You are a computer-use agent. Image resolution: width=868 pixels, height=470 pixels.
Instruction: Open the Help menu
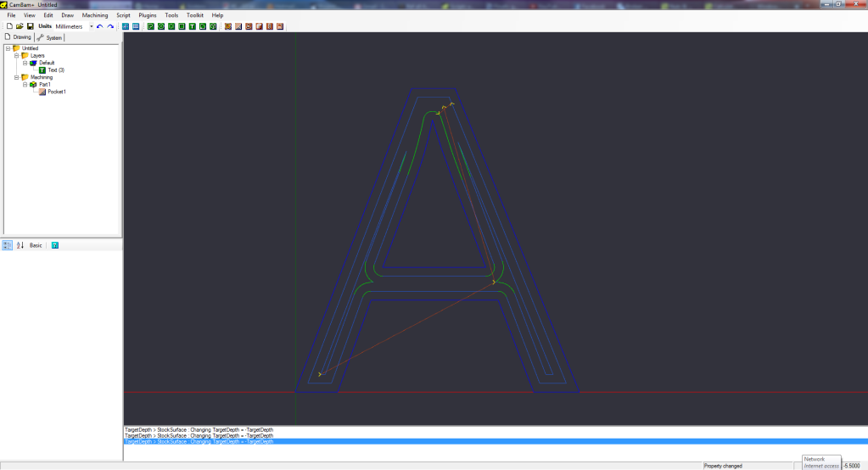point(217,15)
